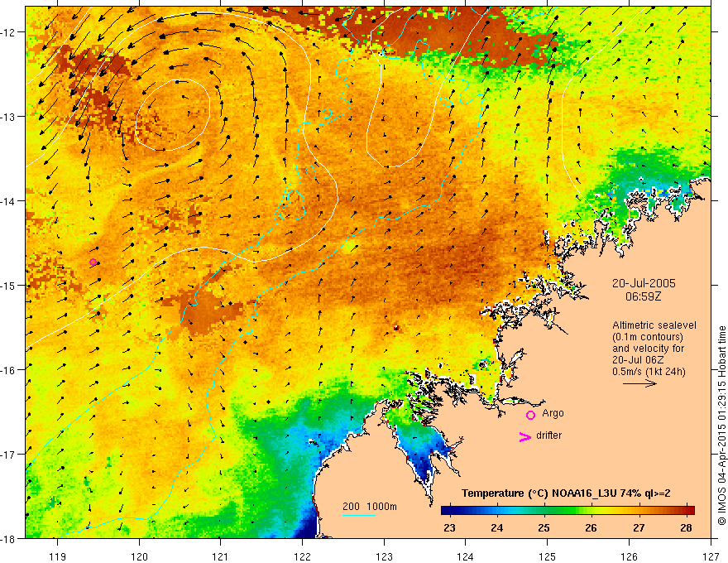The width and height of the screenshot is (728, 563).
Task: Click the dark red end of temperature scale
Action: (689, 510)
